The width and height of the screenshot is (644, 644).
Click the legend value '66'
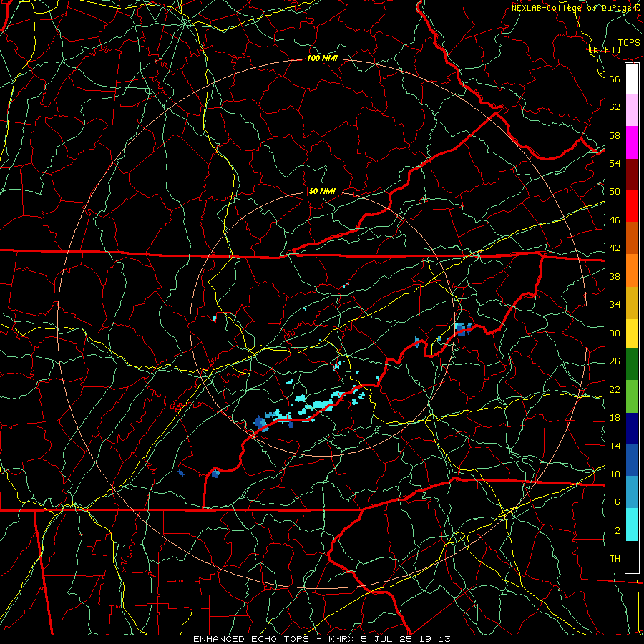[x=615, y=79]
